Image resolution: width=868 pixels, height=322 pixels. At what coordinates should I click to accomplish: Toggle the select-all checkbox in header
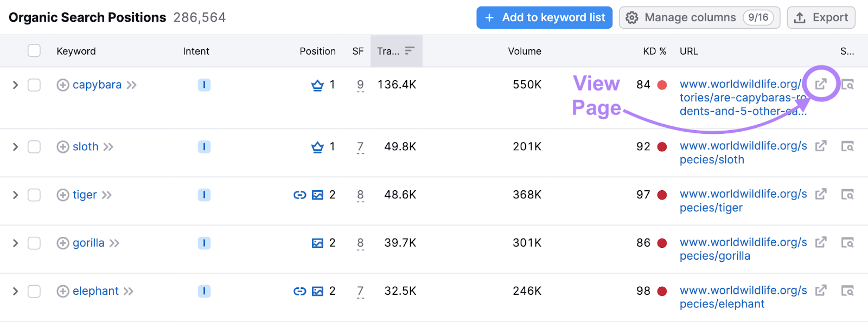pyautogui.click(x=34, y=51)
